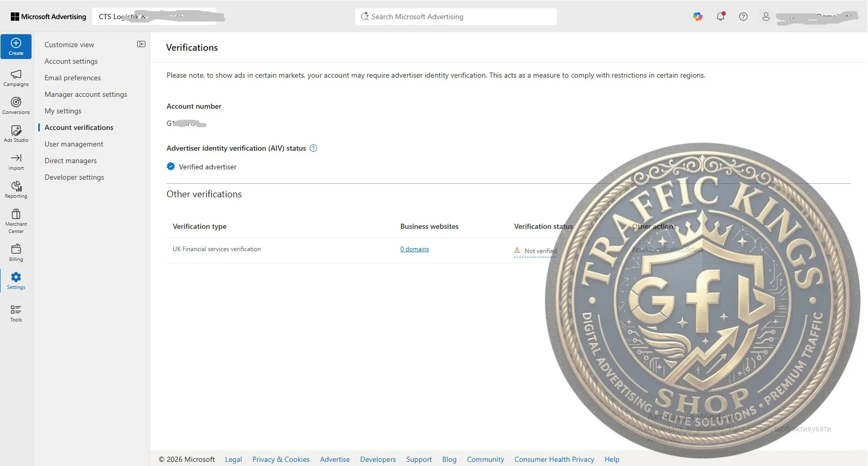Open the Advertise footer link
The width and height of the screenshot is (868, 466).
pos(335,459)
